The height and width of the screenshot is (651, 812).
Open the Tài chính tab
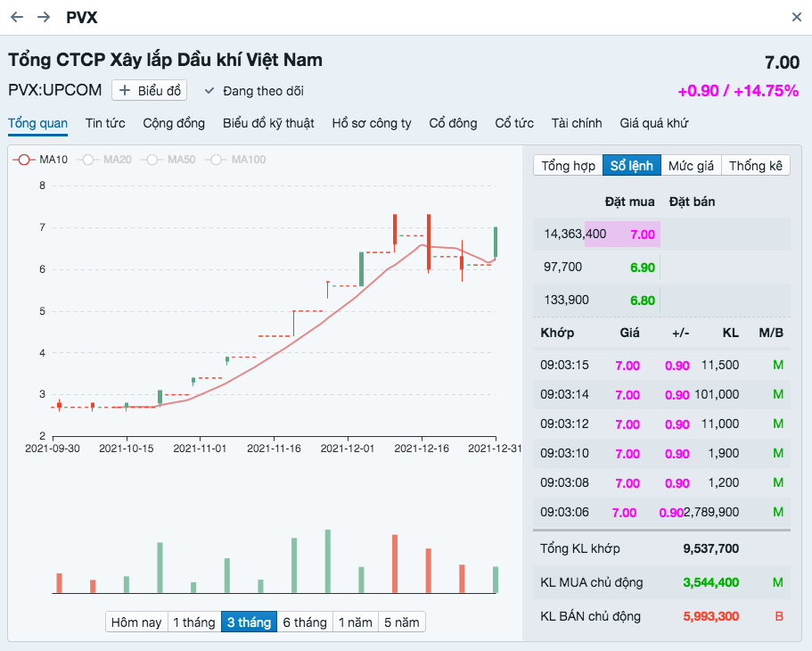click(577, 123)
